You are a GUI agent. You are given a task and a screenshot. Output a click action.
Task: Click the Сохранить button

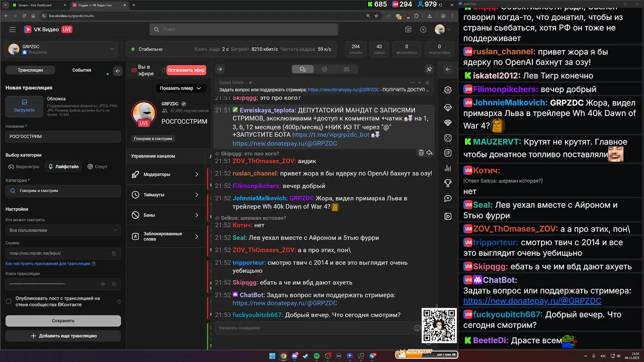pos(63,321)
